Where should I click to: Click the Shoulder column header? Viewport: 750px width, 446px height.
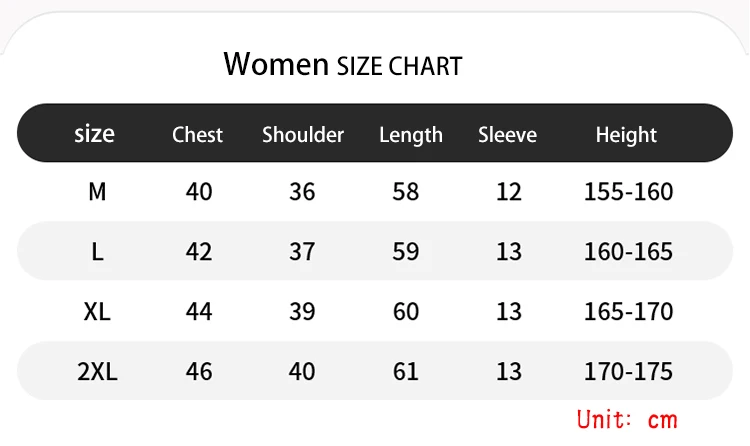tap(303, 134)
